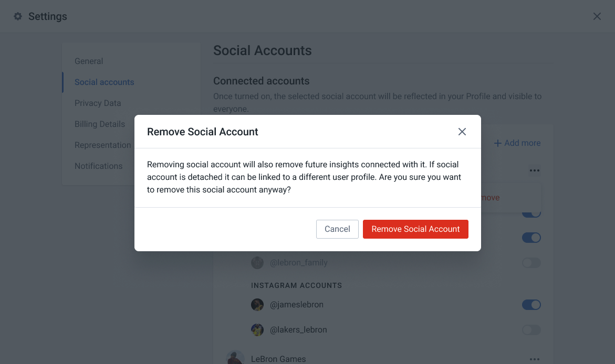The width and height of the screenshot is (615, 364).
Task: Select Representation in the sidebar
Action: tap(102, 145)
